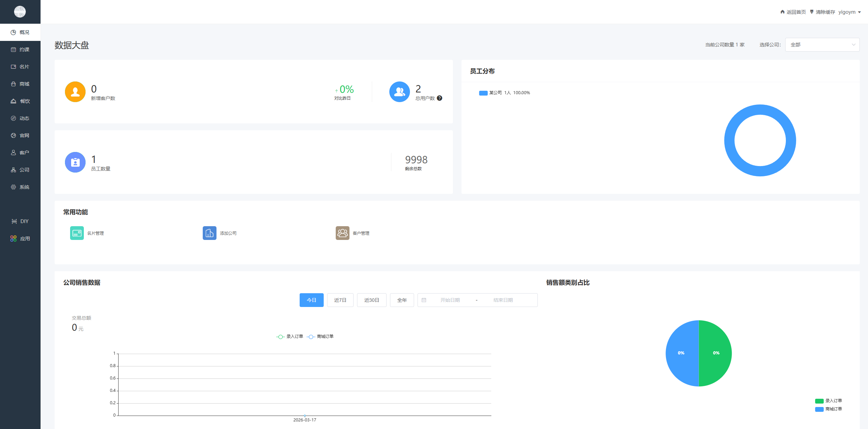Click the 添加公司 building icon
The width and height of the screenshot is (868, 429).
[209, 233]
